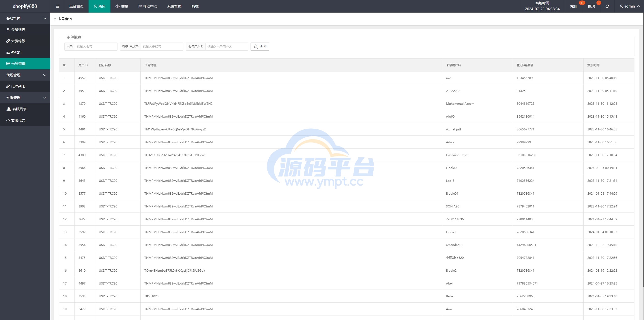Image resolution: width=644 pixels, height=320 pixels.
Task: Open 充值 notifications with badge 11
Action: click(x=574, y=6)
